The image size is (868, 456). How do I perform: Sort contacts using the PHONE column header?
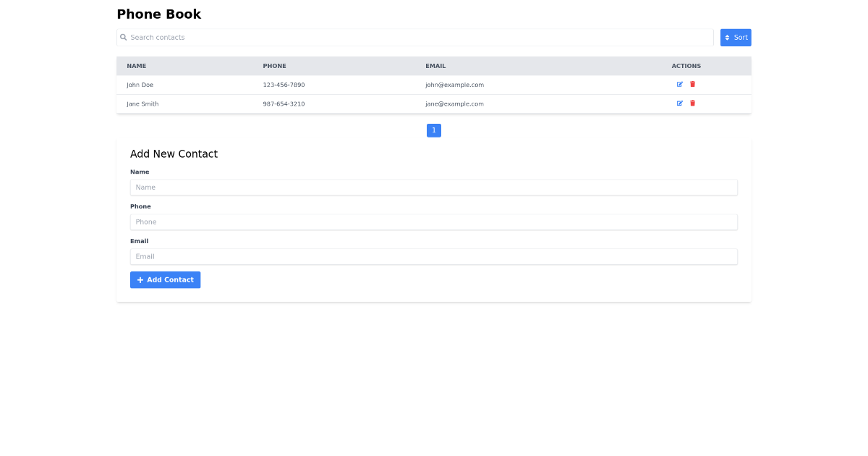pyautogui.click(x=274, y=65)
